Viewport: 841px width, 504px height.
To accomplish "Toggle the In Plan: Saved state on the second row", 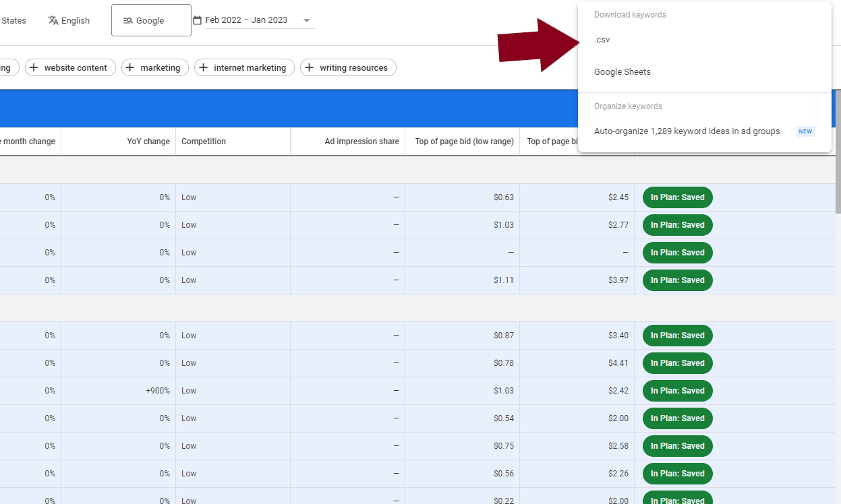I will [x=677, y=224].
